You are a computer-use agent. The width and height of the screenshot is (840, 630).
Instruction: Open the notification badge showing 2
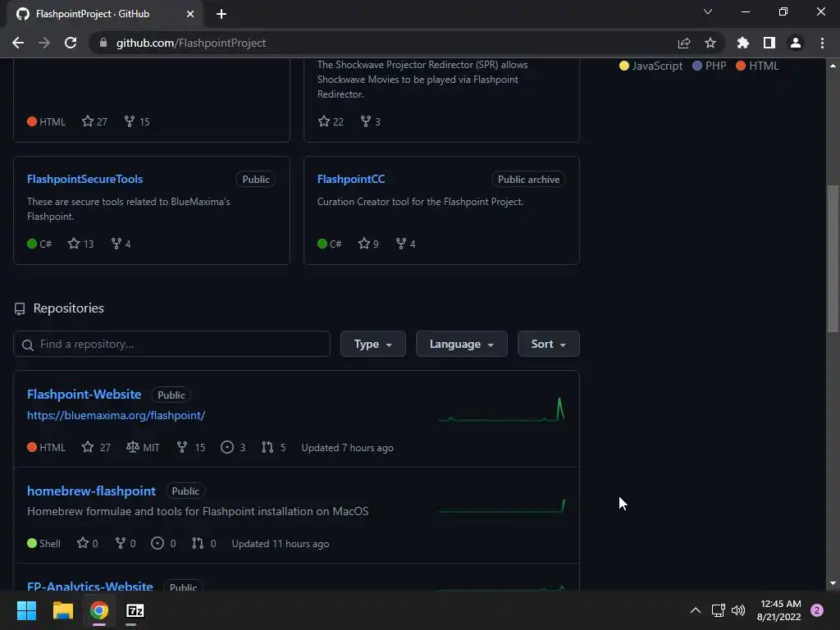pos(817,610)
